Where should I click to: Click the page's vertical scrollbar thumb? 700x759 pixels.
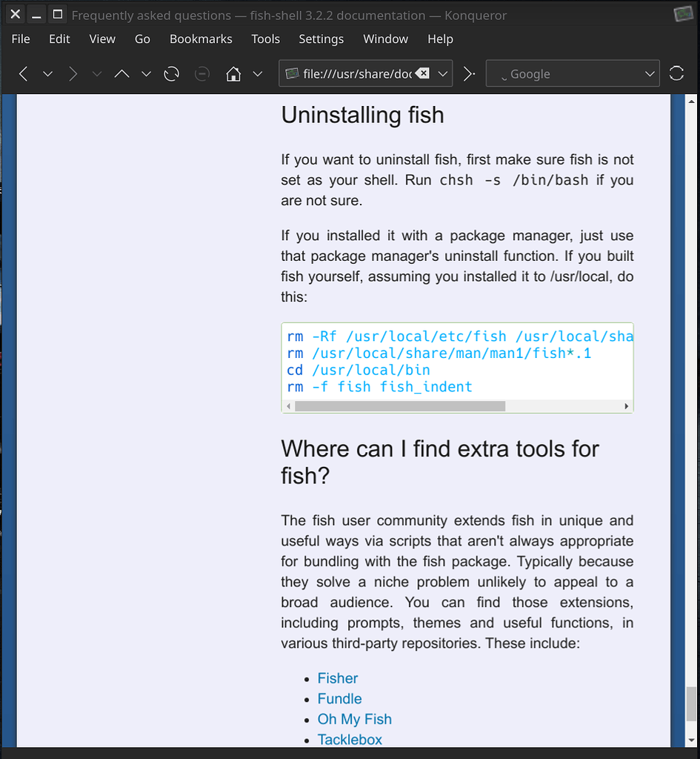(691, 703)
